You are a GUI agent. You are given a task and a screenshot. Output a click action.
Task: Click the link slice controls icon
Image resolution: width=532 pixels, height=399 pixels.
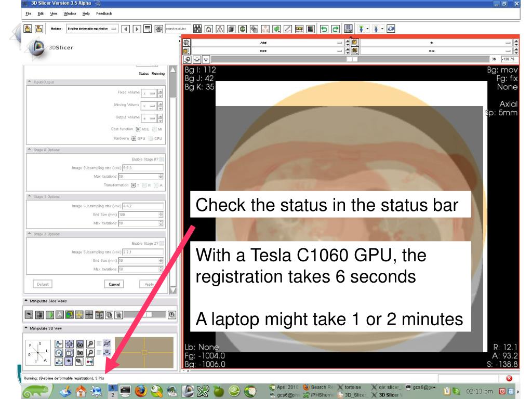pyautogui.click(x=187, y=60)
